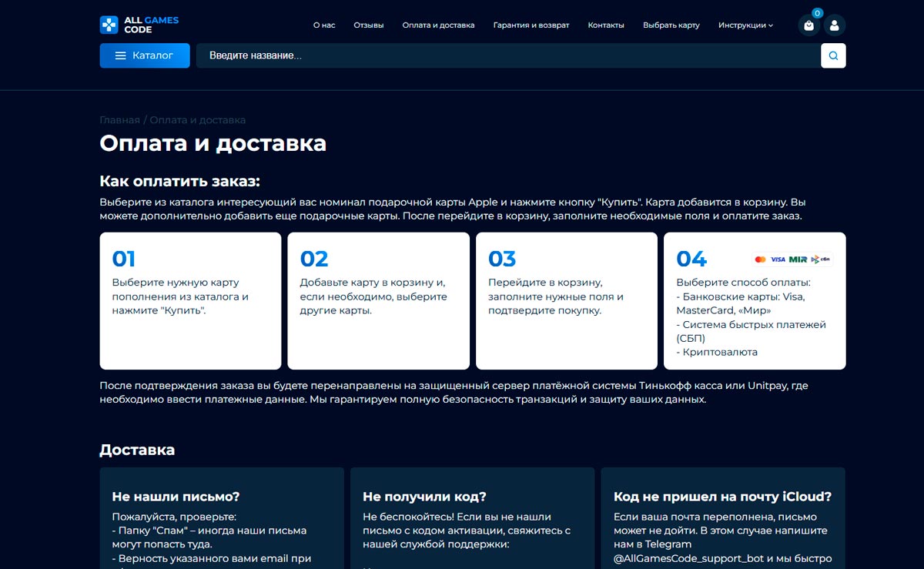924x569 pixels.
Task: Navigate to Контакты
Action: coord(606,25)
